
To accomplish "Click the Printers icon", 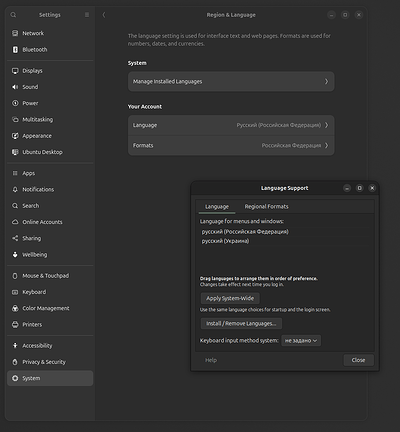I will [x=15, y=324].
